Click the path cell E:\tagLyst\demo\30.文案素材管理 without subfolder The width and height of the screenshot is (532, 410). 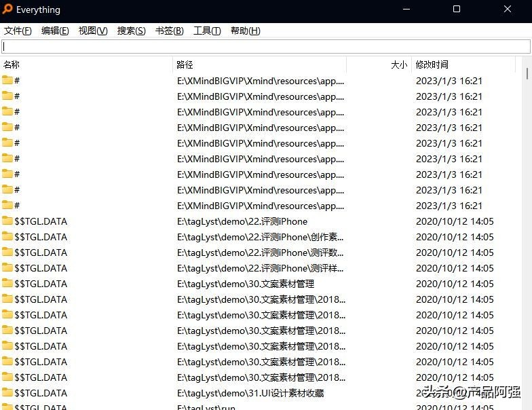tap(246, 284)
